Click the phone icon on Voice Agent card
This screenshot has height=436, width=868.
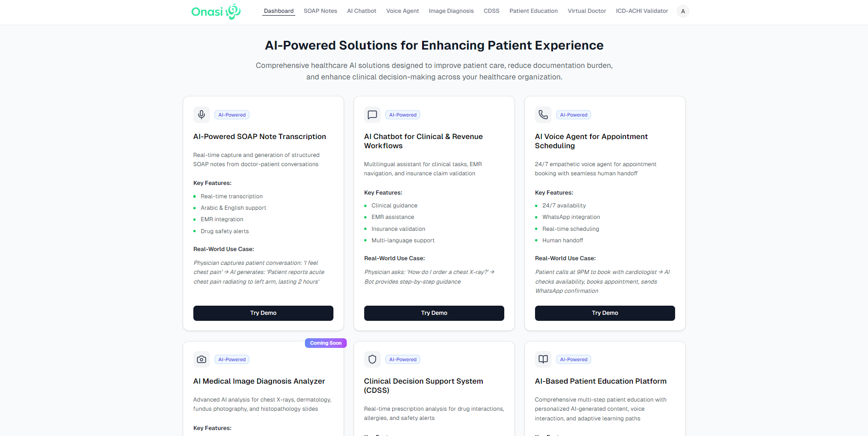pyautogui.click(x=543, y=115)
